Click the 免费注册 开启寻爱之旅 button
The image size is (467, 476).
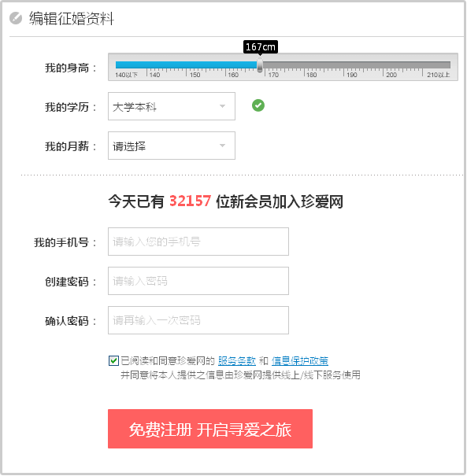click(x=210, y=429)
